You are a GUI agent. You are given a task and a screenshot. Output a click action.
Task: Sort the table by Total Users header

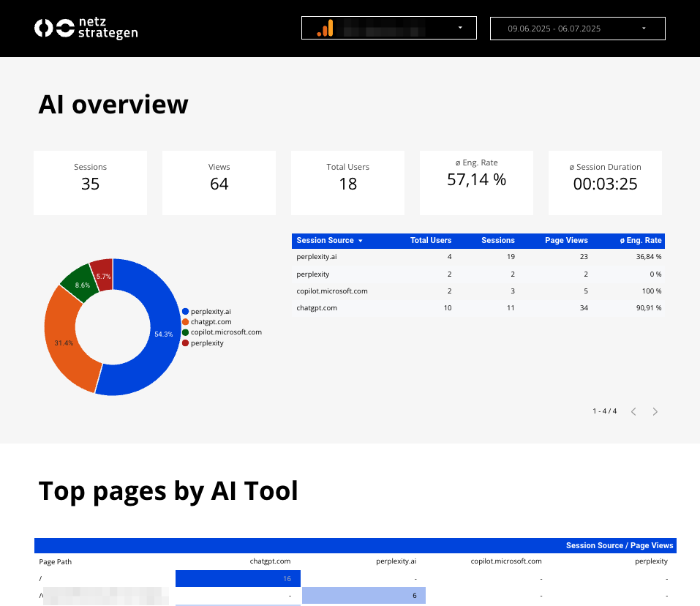point(431,240)
